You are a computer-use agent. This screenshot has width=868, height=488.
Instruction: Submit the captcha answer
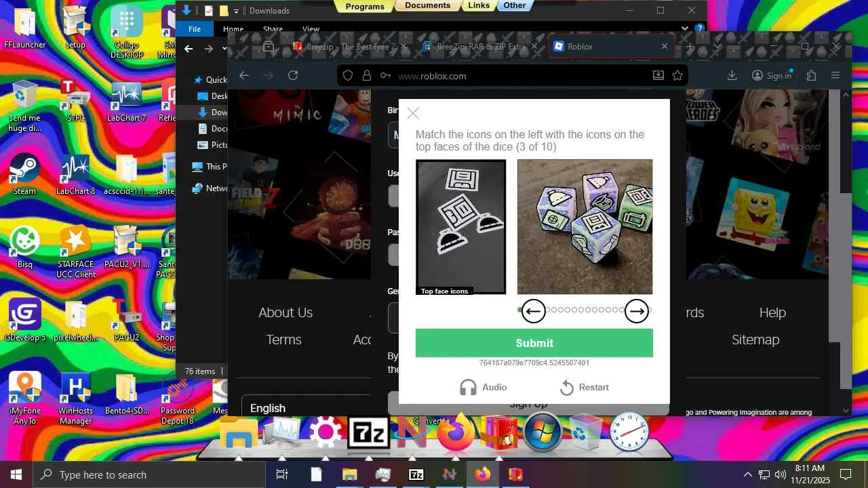point(534,343)
